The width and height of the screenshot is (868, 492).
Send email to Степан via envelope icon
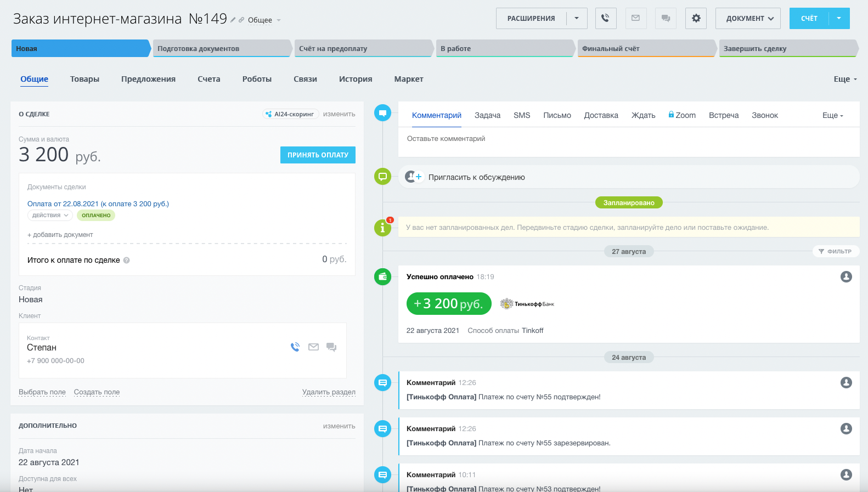313,347
